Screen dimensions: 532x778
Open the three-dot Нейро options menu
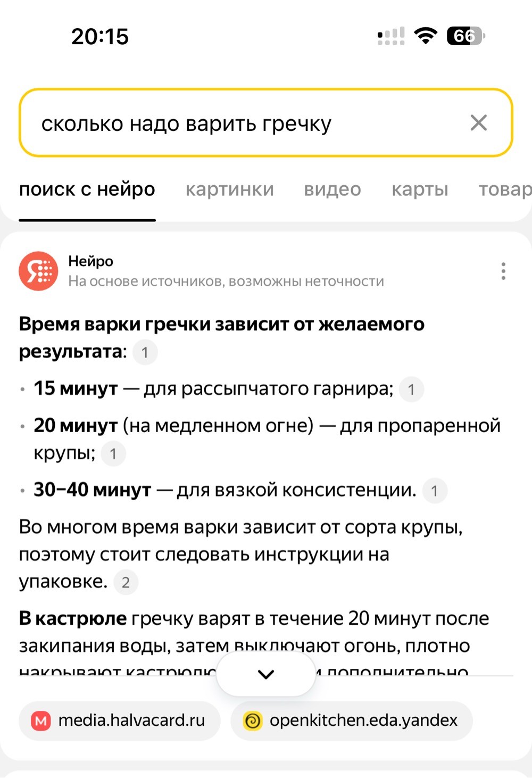click(503, 271)
